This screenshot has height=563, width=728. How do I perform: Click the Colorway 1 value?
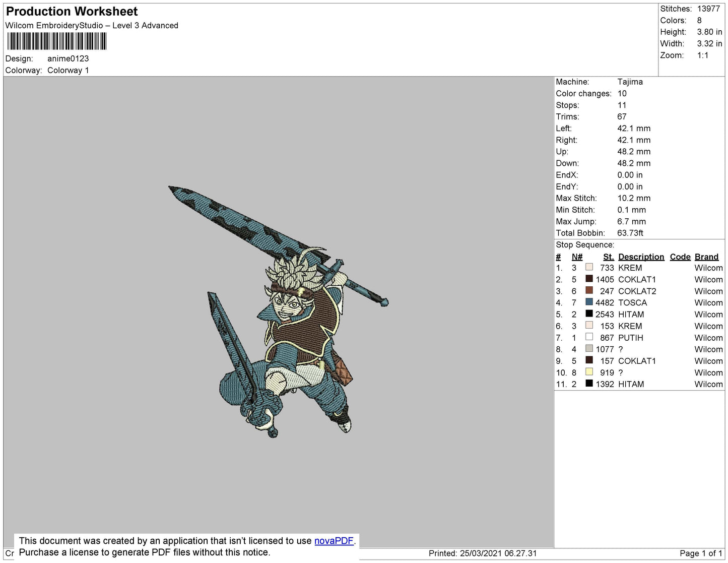[68, 70]
